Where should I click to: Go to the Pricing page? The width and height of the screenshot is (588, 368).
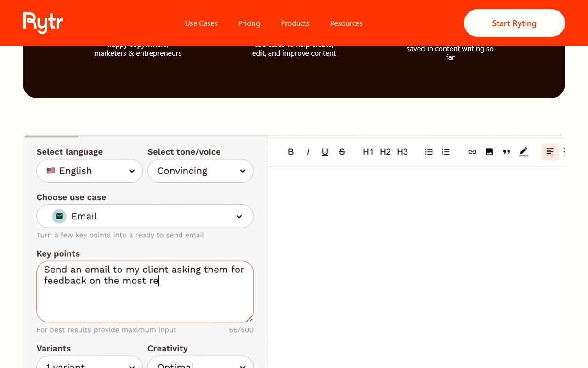(x=249, y=23)
